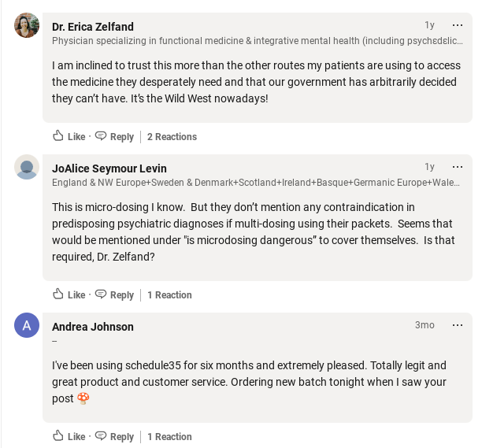
Task: Open Andrea Johnson's letter A avatar
Action: point(27,325)
